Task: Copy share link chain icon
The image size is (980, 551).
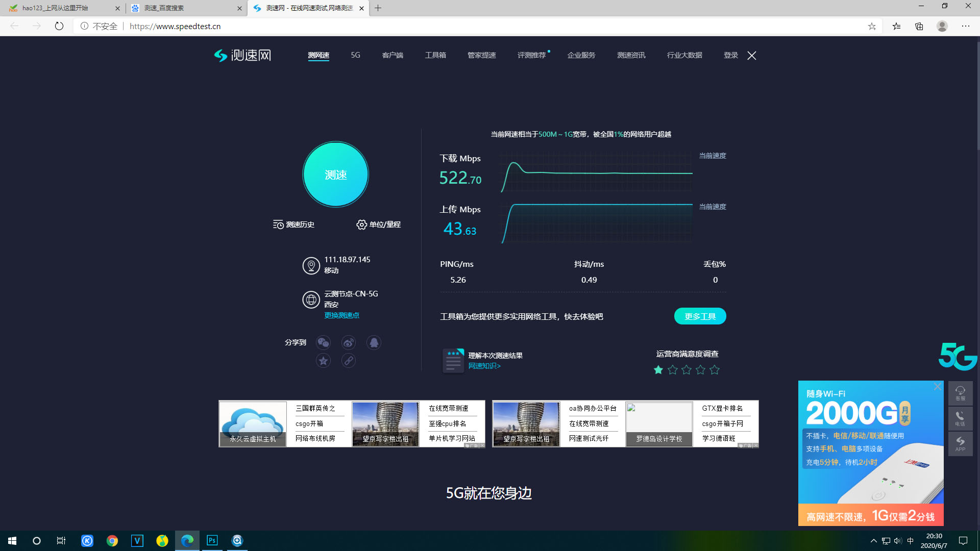Action: click(349, 361)
